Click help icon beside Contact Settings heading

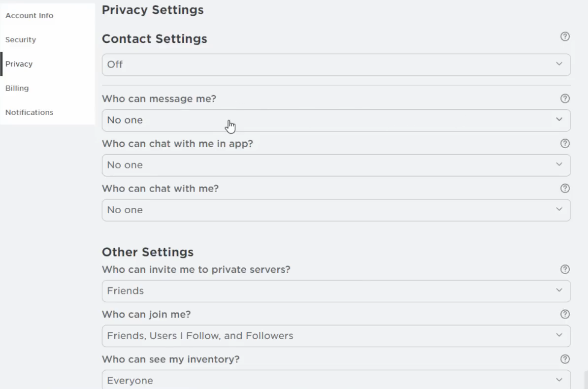pos(565,36)
